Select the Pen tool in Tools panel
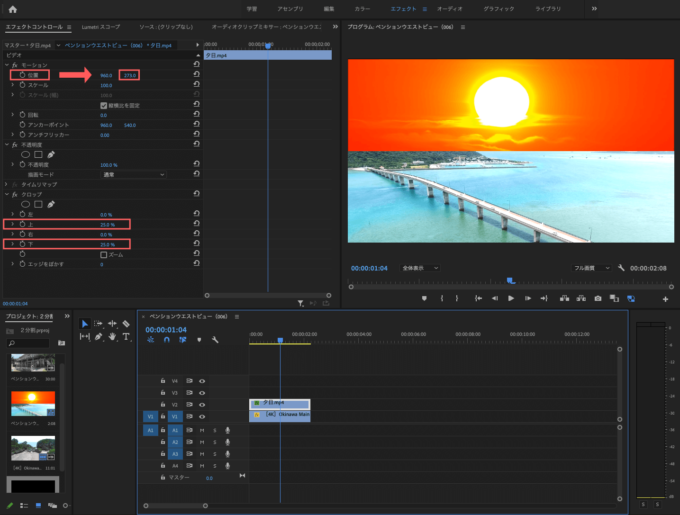Image resolution: width=680 pixels, height=515 pixels. pos(98,336)
